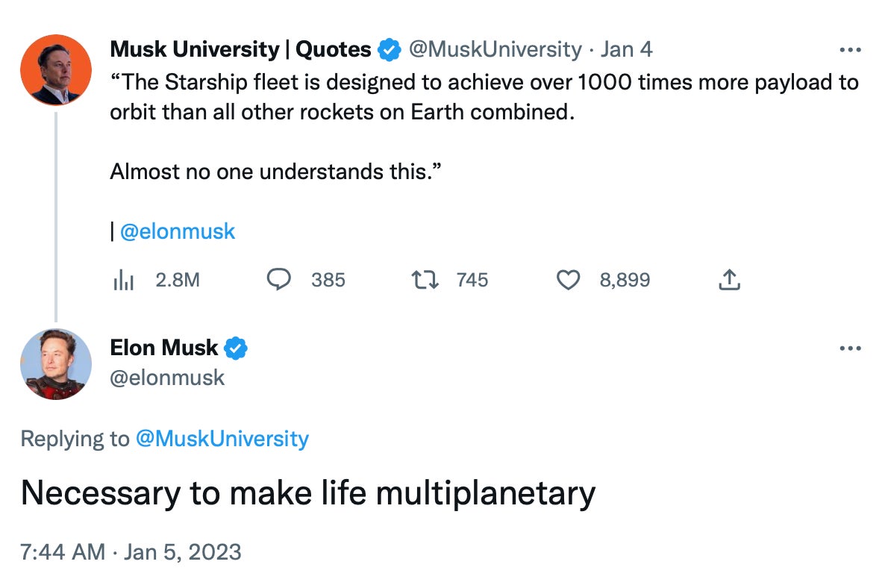Click the Musk University | Quotes display name
This screenshot has width=888, height=588.
point(240,50)
